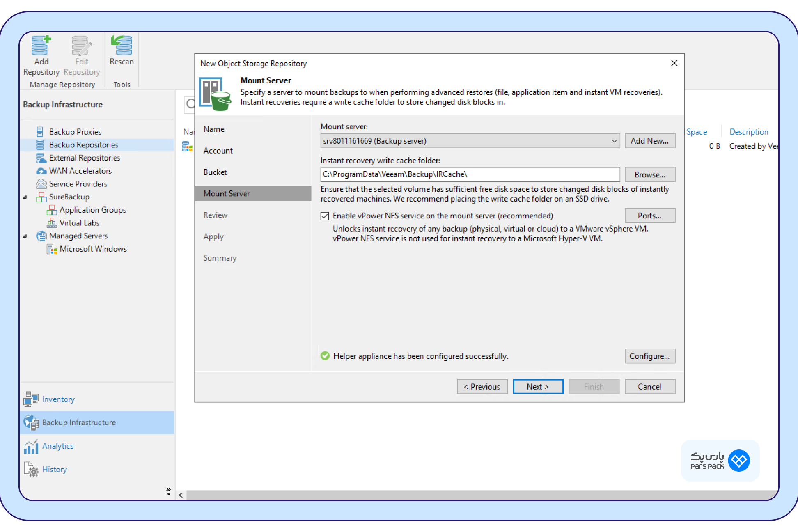Click the Browse... button
This screenshot has height=532, width=798.
(650, 174)
